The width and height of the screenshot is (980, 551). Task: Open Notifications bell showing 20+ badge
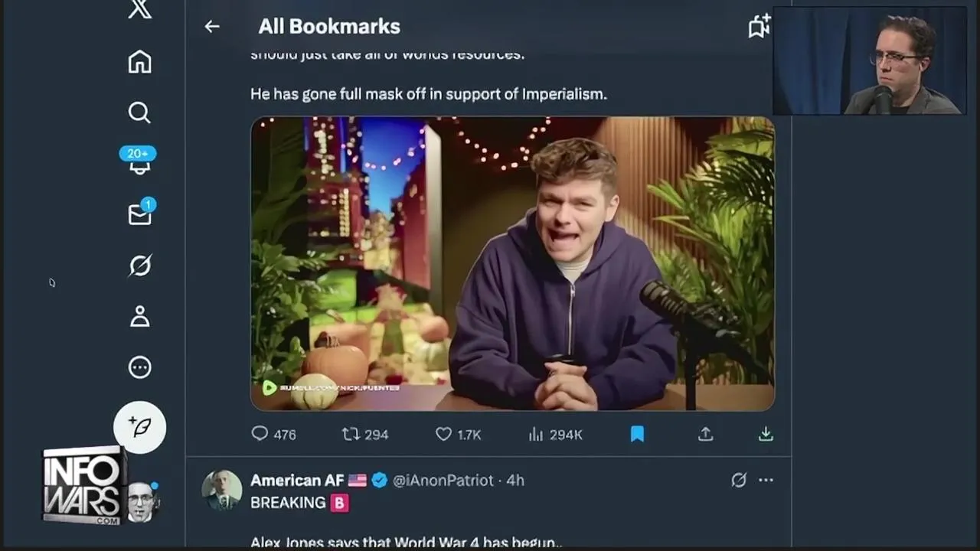pyautogui.click(x=139, y=159)
